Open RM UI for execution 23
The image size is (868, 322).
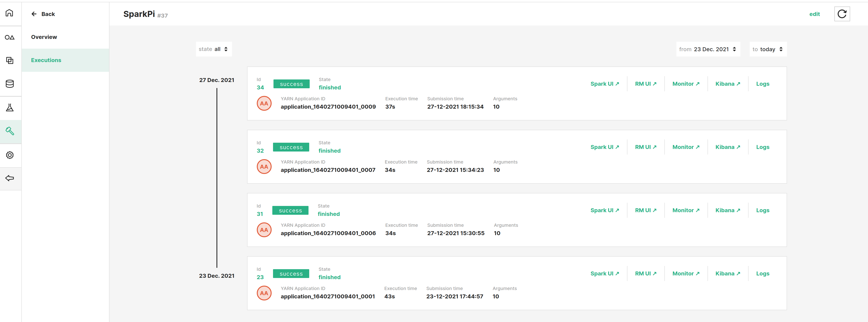646,274
